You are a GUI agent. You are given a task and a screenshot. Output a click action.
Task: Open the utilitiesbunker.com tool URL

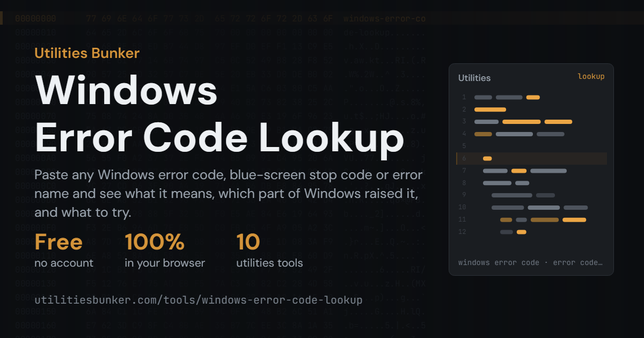pyautogui.click(x=199, y=300)
